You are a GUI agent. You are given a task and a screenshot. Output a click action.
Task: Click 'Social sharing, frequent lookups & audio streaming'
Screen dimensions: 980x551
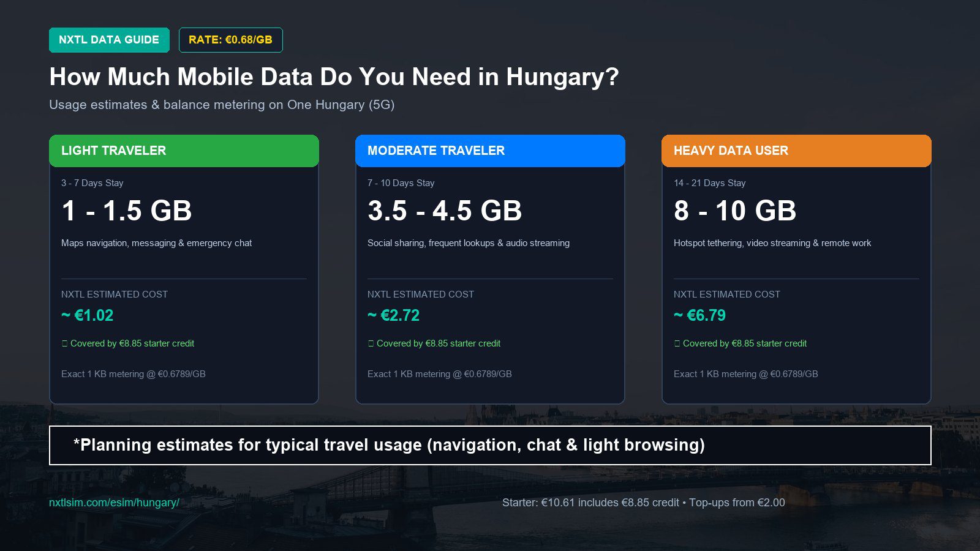click(x=469, y=243)
